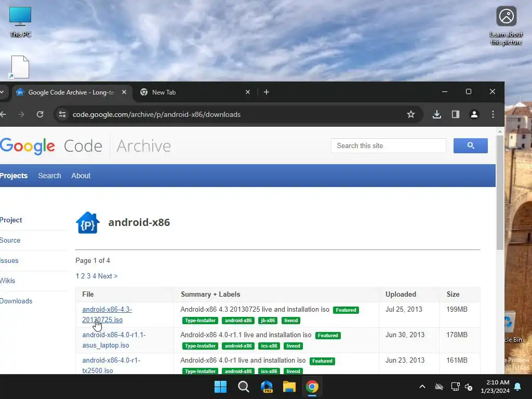Download android-x86-4.0-r1.1-asus_laptop.iso
532x399 pixels.
click(114, 340)
